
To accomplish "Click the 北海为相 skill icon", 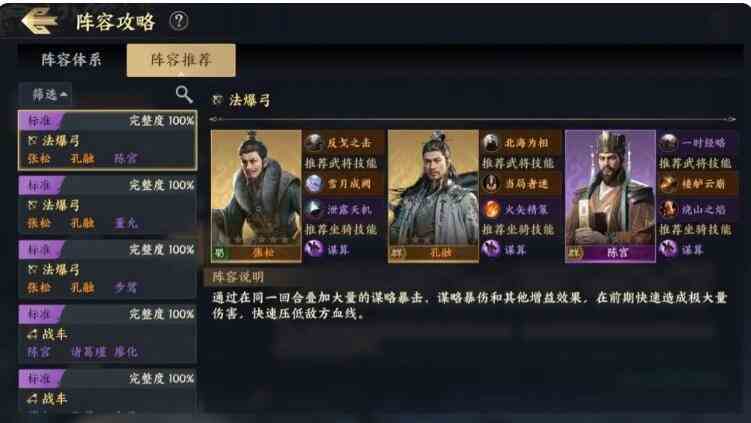I will click(x=491, y=142).
